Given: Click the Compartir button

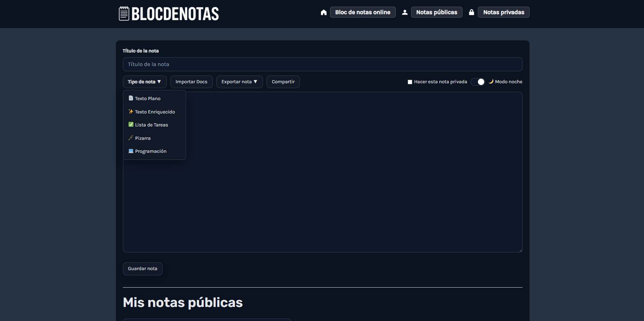Looking at the screenshot, I should pos(283,82).
